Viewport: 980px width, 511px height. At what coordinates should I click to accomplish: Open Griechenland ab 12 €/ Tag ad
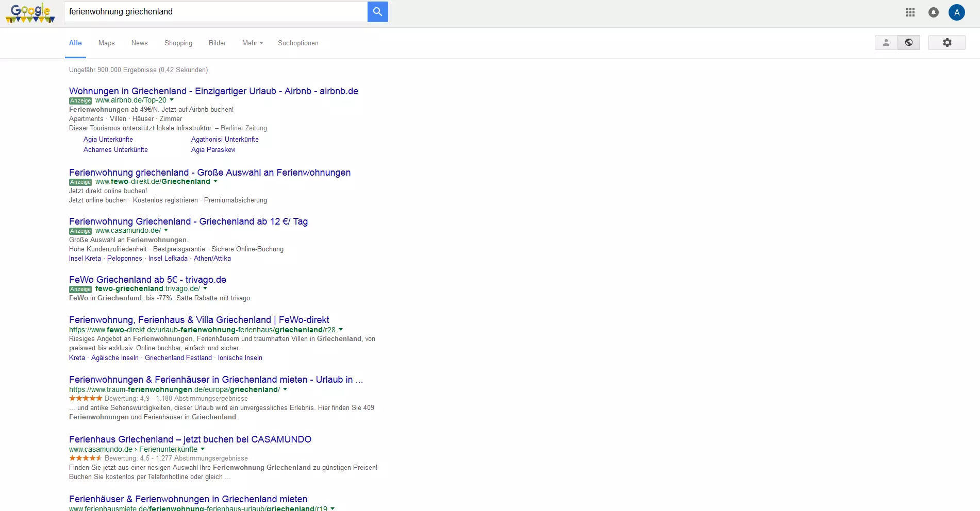click(x=188, y=222)
